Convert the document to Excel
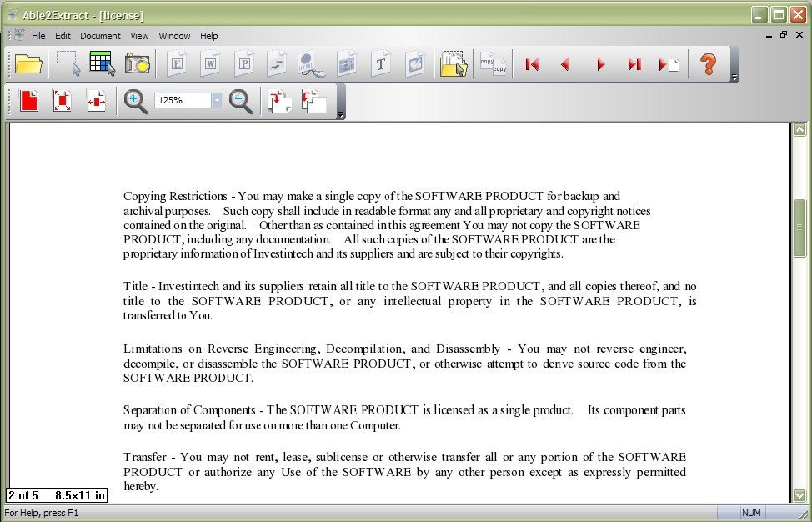The image size is (812, 522). [176, 63]
